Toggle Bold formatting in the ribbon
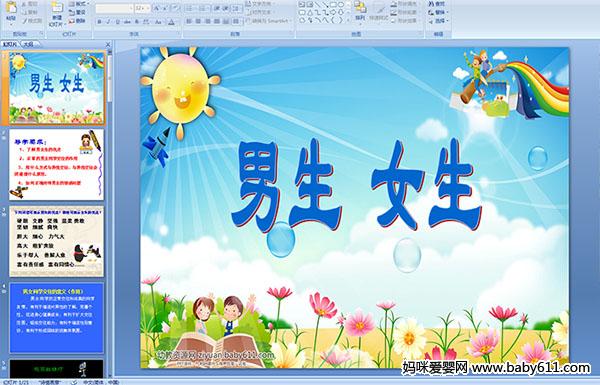600x385 pixels. coord(99,22)
